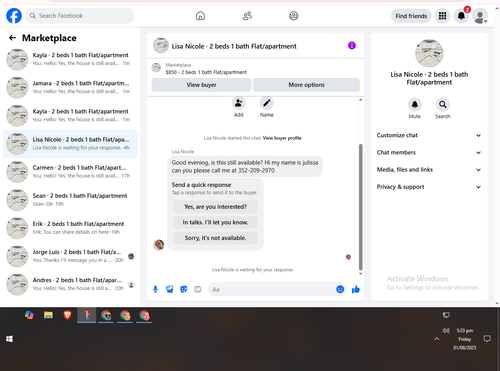This screenshot has width=500, height=371.
Task: Expand the Privacy & support section
Action: (x=429, y=187)
